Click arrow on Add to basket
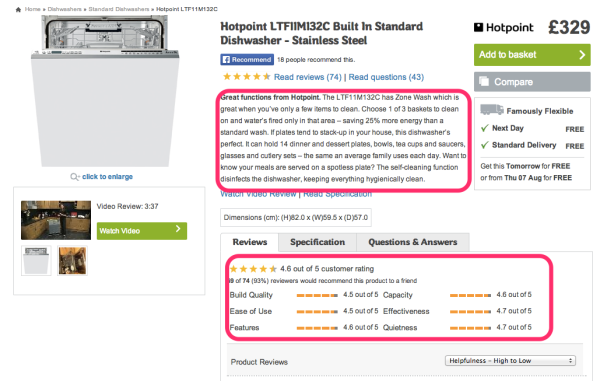 click(582, 55)
